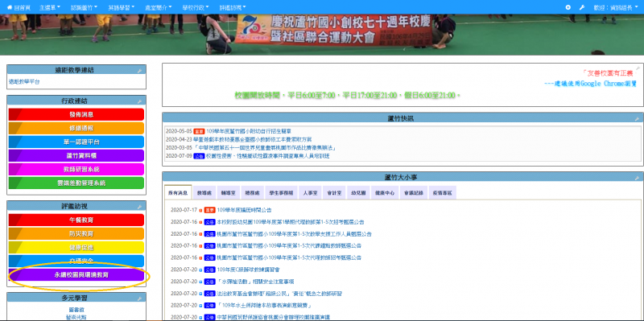Click the blue 交通安全 button
The image size is (644, 321).
[76, 261]
